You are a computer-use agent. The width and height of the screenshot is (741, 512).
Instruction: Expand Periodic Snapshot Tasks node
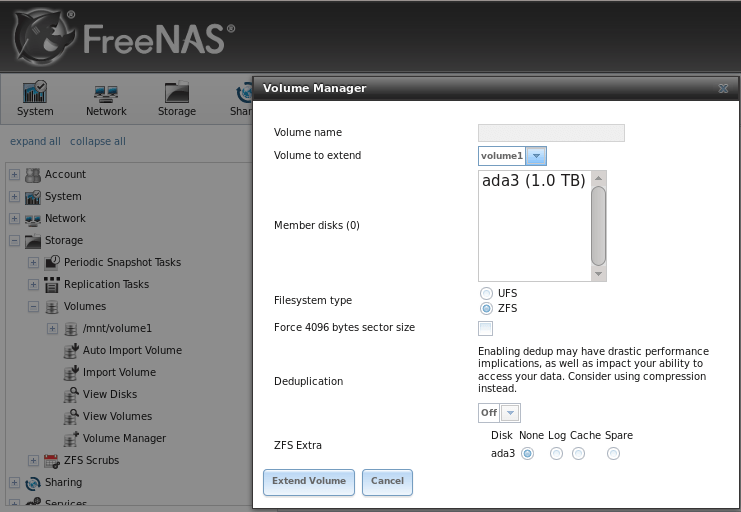click(33, 262)
